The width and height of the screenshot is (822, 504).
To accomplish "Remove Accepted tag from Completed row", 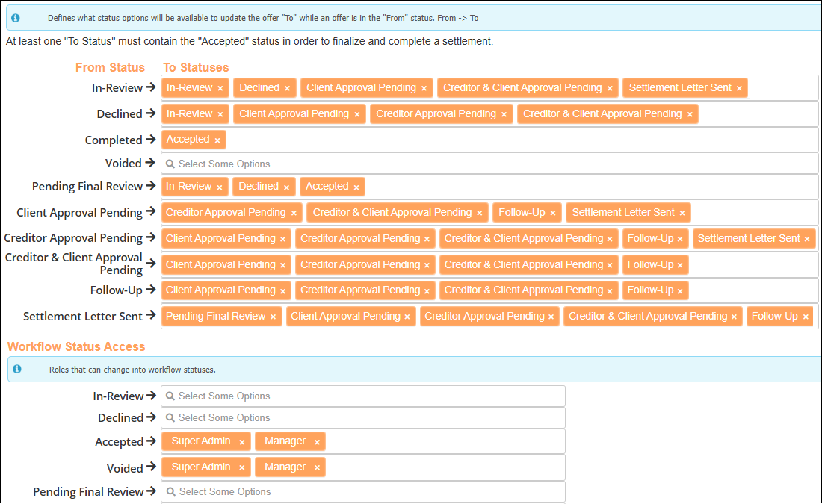I will click(217, 140).
